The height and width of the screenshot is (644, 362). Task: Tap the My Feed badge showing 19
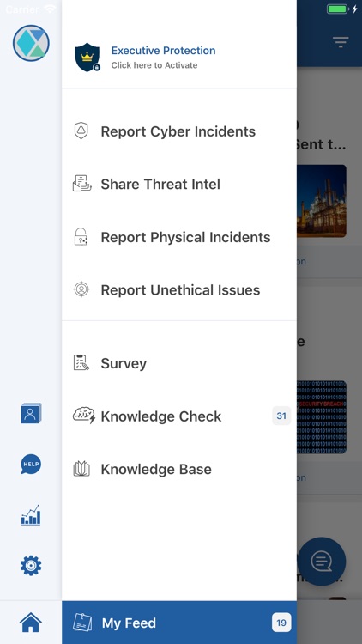point(281,623)
